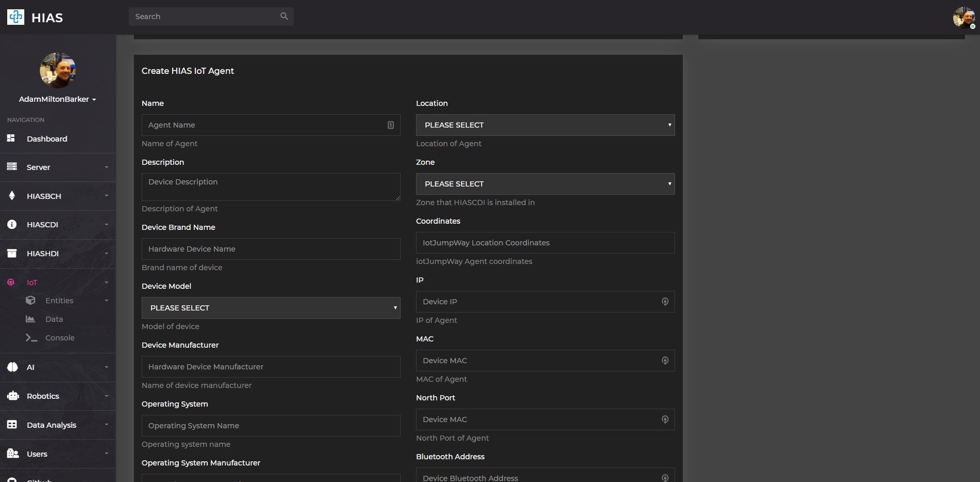Click the HIASBCH Ethereum icon

12,196
